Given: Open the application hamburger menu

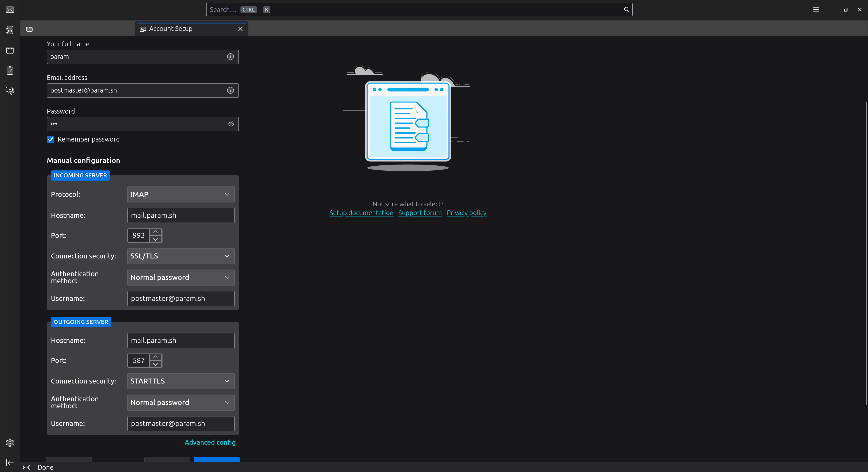Looking at the screenshot, I should click(816, 10).
